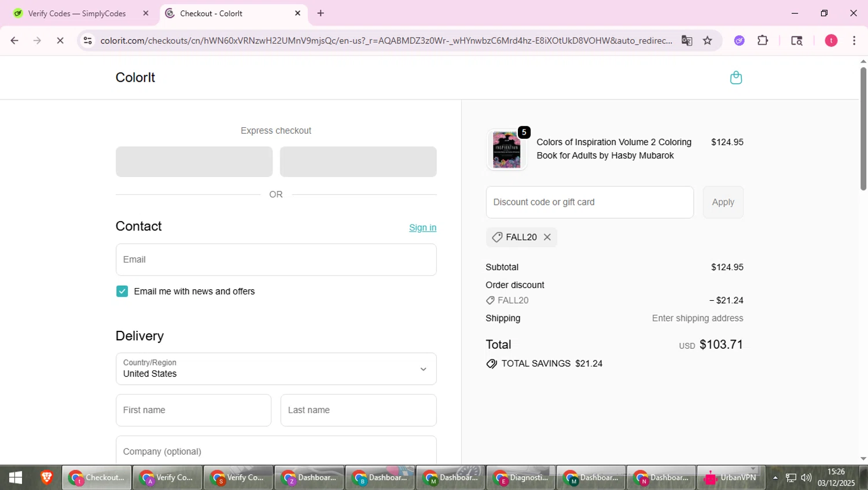This screenshot has width=868, height=490.
Task: Click the purple extension icon in the toolbar
Action: click(x=739, y=40)
